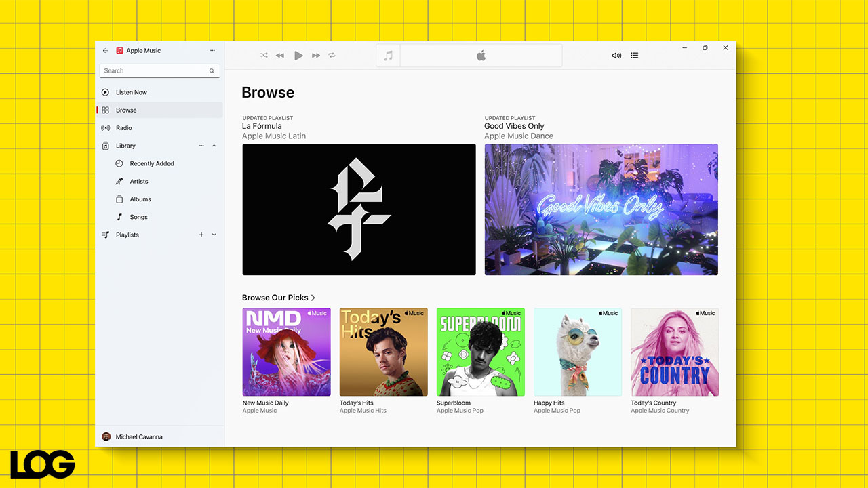The width and height of the screenshot is (868, 488).
Task: Open the La Fórmula playlist artwork
Action: (x=359, y=209)
